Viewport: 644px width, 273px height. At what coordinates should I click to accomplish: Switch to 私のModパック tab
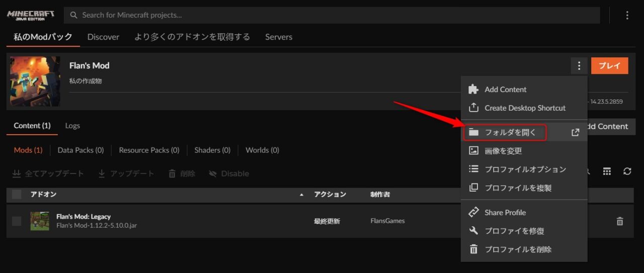[43, 37]
